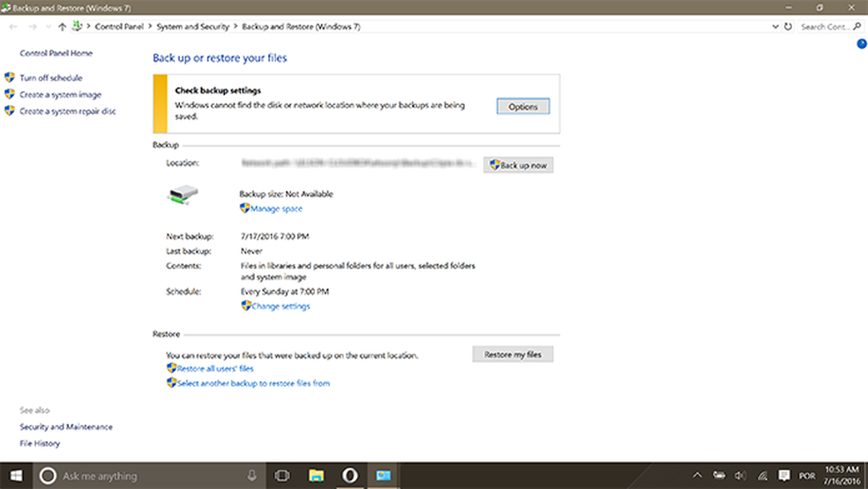Click Select another backup to restore files from
This screenshot has width=868, height=489.
(253, 383)
